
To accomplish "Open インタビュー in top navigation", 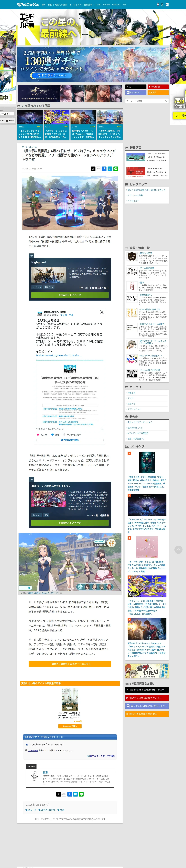I will (75, 5).
